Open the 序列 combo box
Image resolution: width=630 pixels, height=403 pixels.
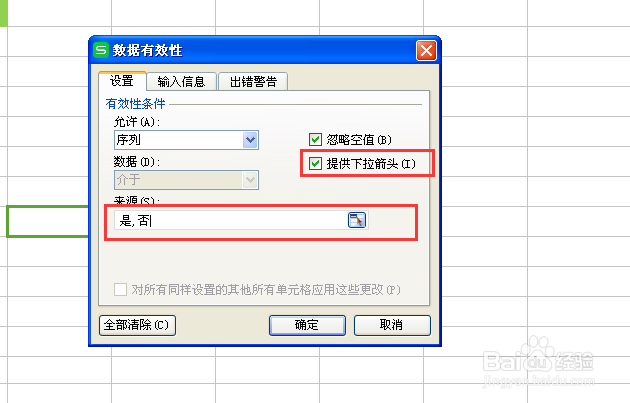(x=186, y=140)
